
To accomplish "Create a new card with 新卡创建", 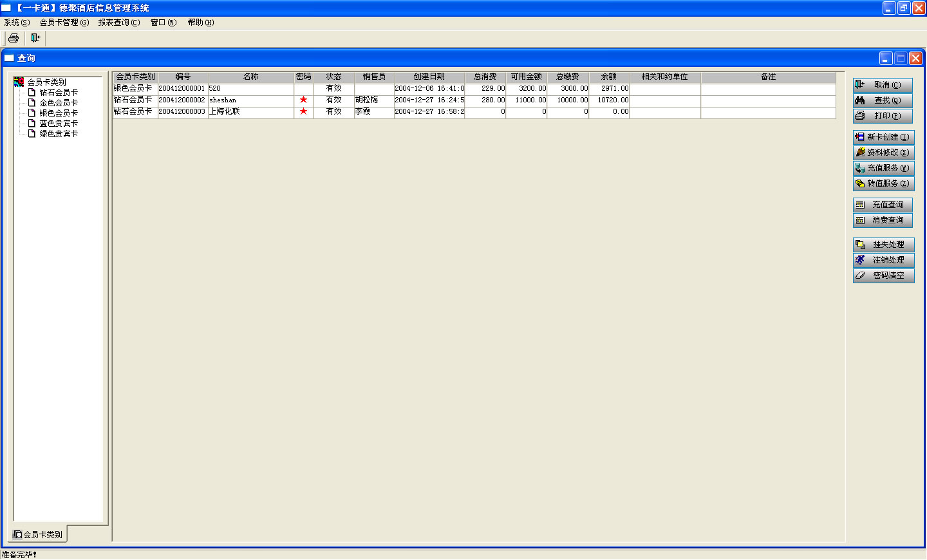I will (x=883, y=137).
